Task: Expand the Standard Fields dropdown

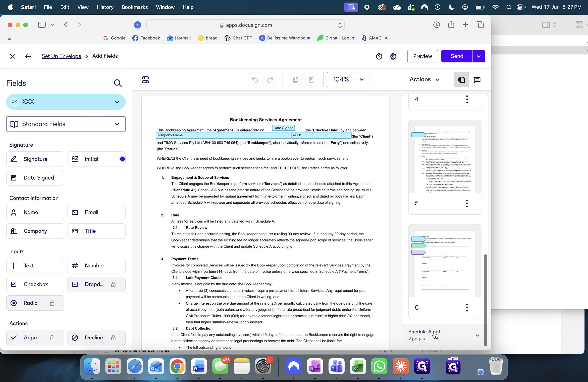Action: pos(66,124)
